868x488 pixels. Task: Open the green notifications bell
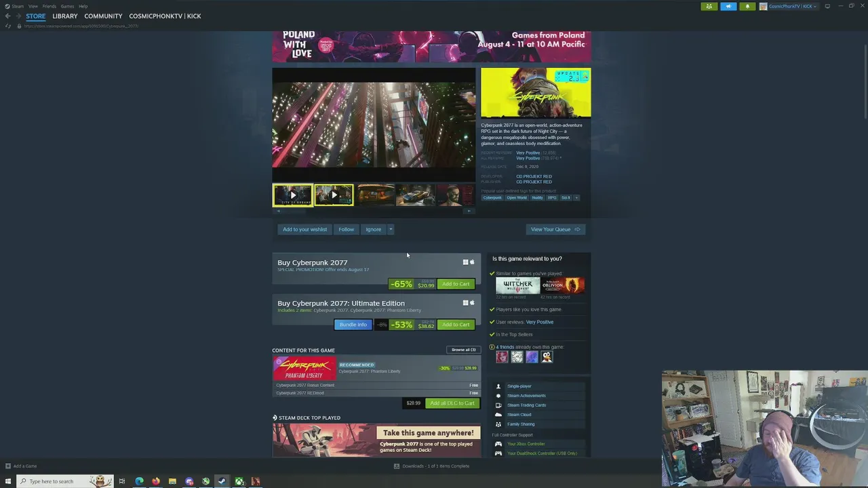coord(747,6)
